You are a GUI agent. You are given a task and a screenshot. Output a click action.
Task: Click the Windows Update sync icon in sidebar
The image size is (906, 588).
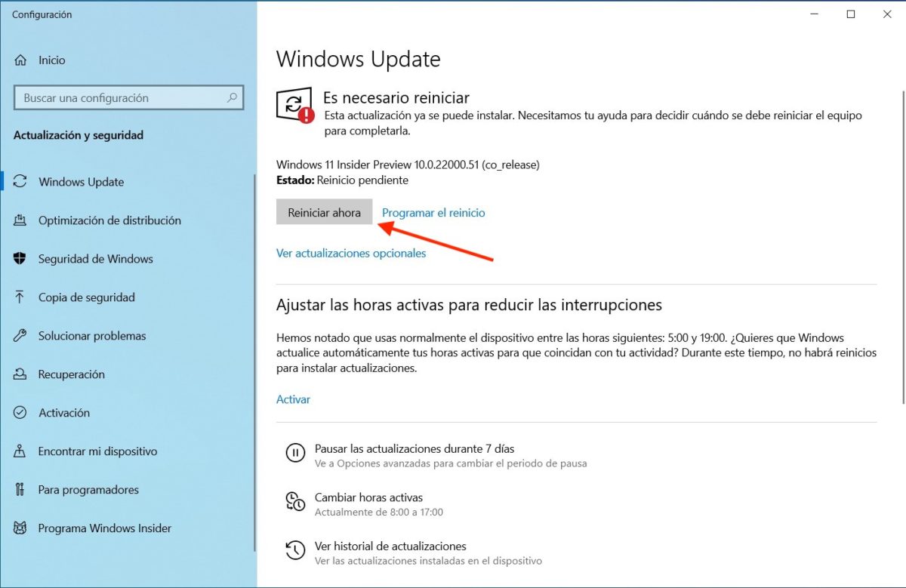point(21,182)
